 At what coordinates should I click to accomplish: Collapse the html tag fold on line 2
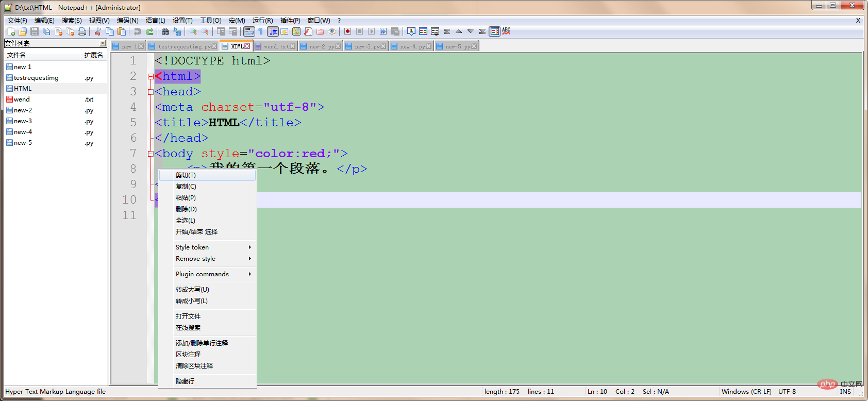pos(151,76)
